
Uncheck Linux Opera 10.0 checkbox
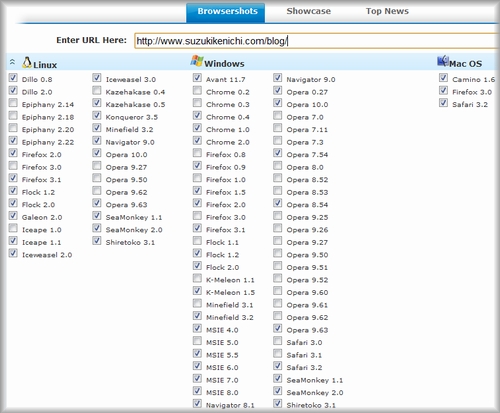pos(97,153)
